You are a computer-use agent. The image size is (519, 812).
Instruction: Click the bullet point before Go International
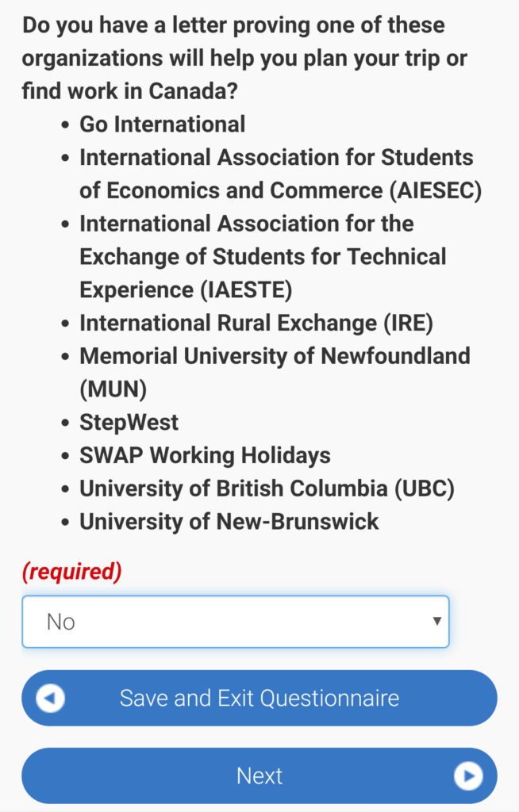point(66,125)
